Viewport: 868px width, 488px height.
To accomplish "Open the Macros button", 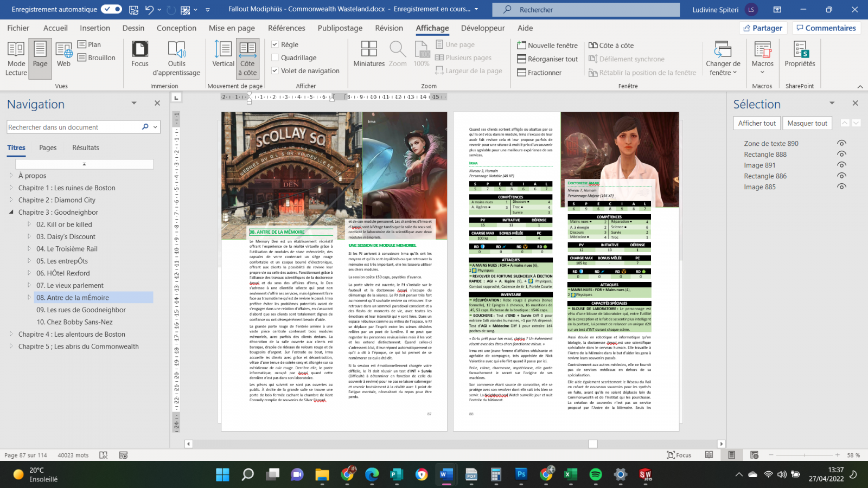I will coord(762,55).
